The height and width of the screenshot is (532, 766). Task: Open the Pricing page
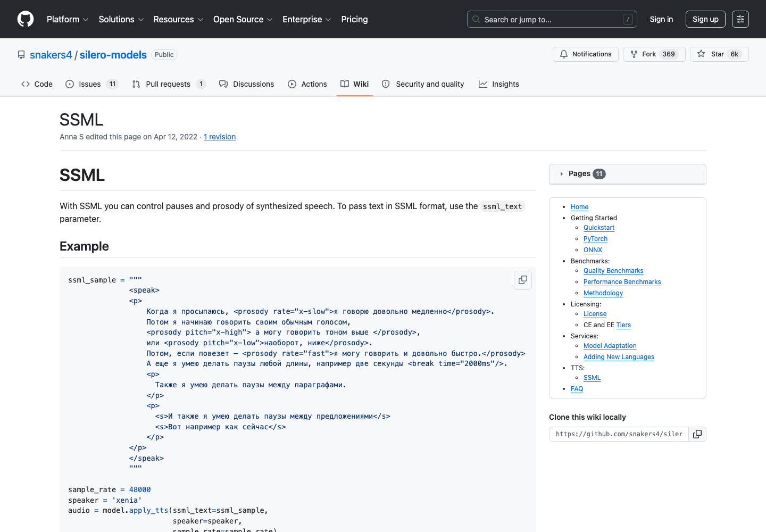pos(354,19)
